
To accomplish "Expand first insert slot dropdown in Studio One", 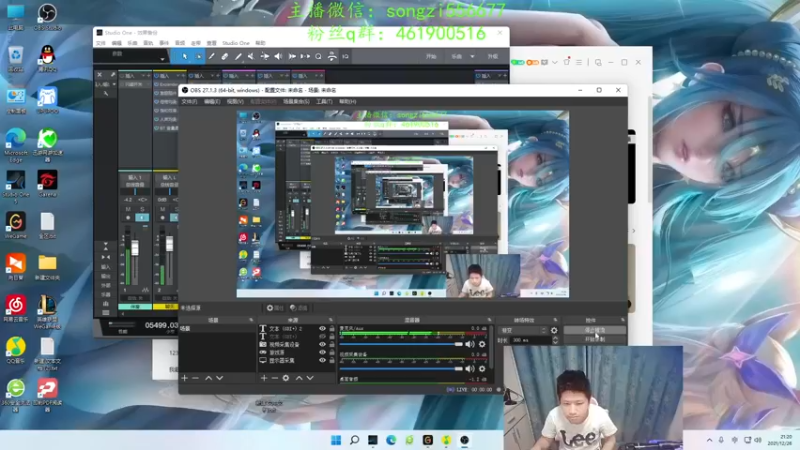I will pos(143,76).
